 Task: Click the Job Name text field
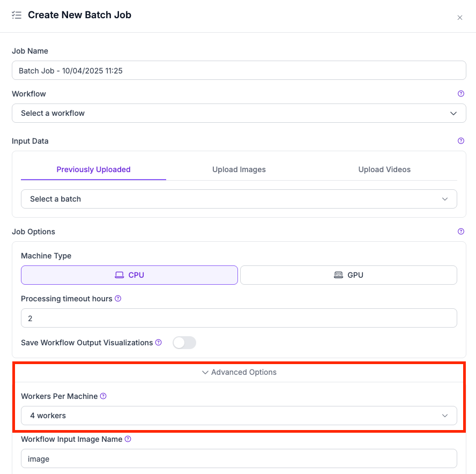pyautogui.click(x=239, y=70)
